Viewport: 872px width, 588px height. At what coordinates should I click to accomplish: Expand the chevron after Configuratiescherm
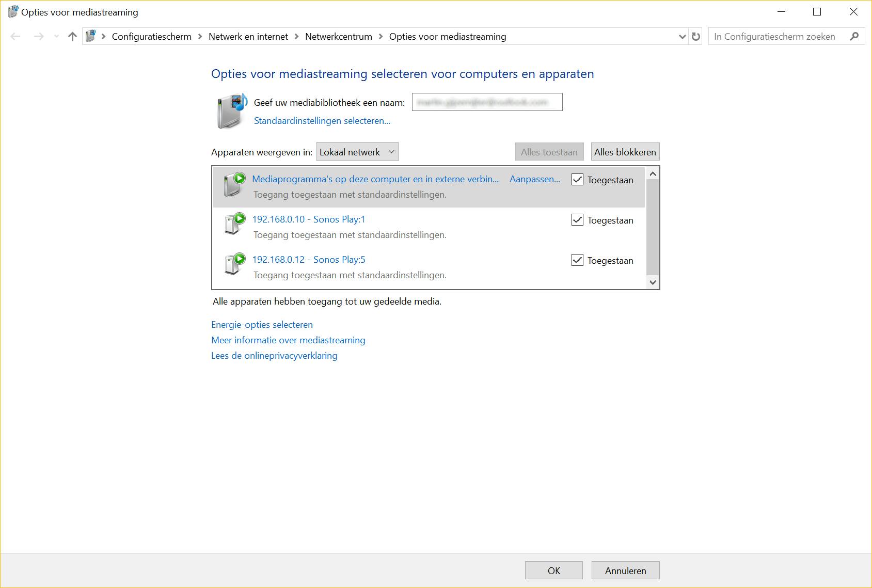(200, 37)
